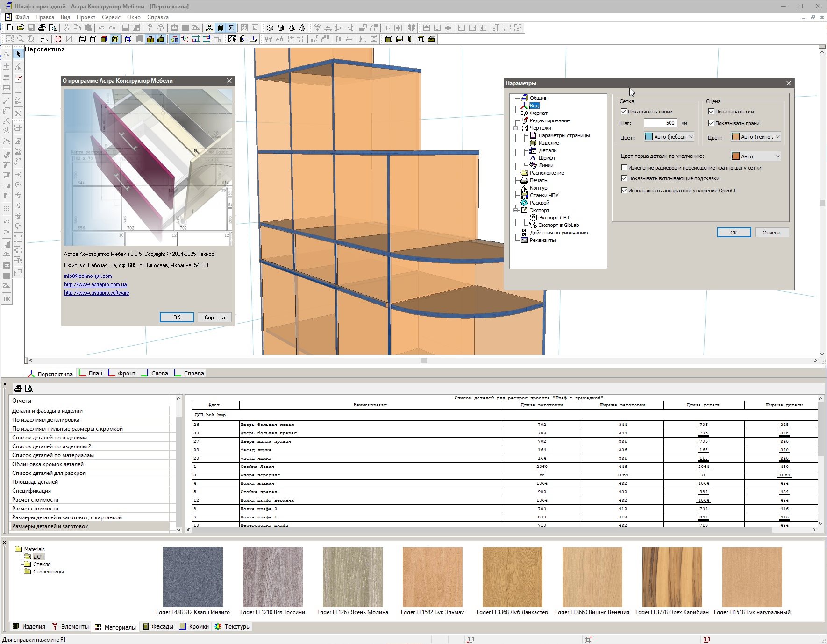827x644 pixels.
Task: Click the print preview icon in reports panel
Action: pyautogui.click(x=29, y=389)
